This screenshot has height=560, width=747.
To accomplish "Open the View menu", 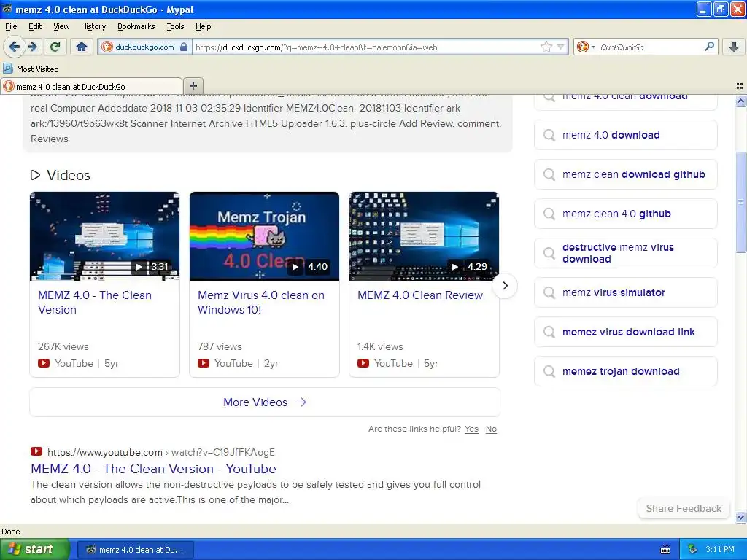I will pyautogui.click(x=61, y=26).
